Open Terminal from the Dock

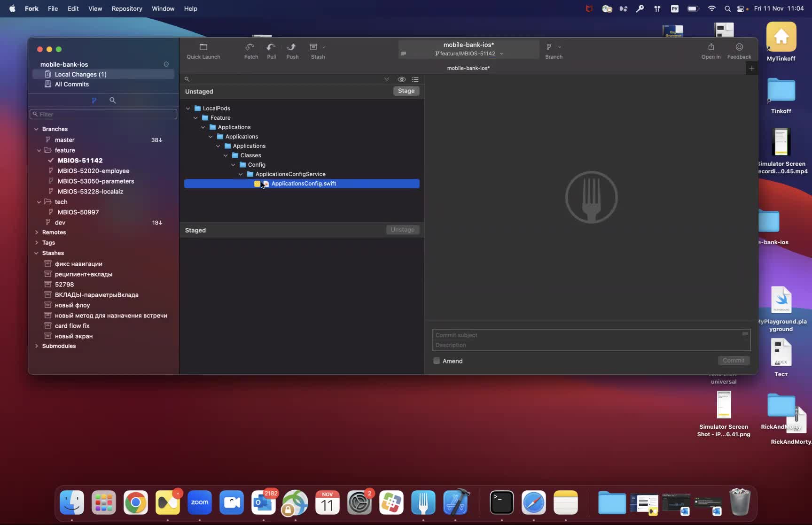(501, 502)
